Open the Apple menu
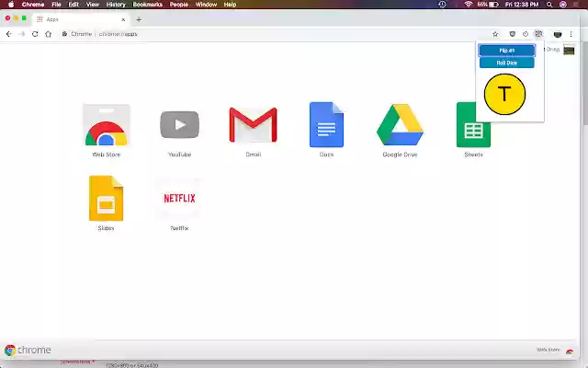This screenshot has width=588, height=368. tap(11, 5)
